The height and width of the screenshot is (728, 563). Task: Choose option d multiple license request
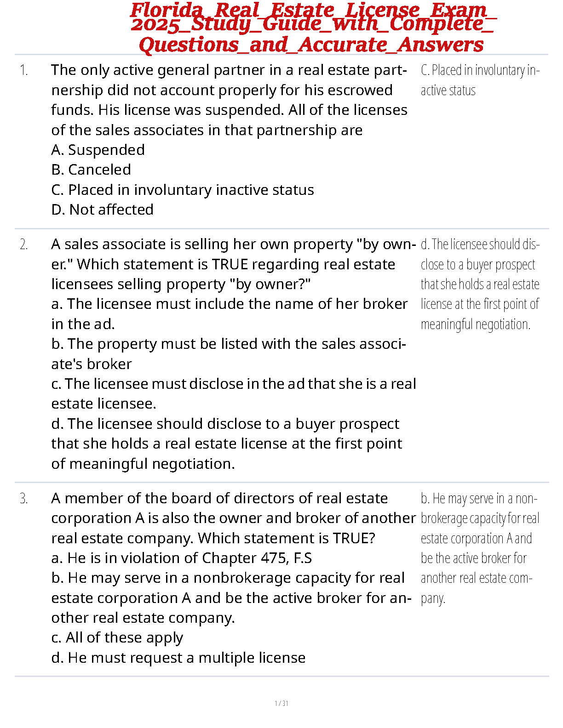pos(178,658)
